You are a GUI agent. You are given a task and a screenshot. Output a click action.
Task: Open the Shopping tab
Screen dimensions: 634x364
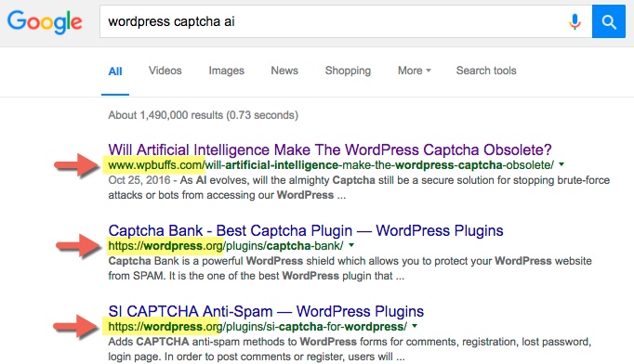[348, 71]
